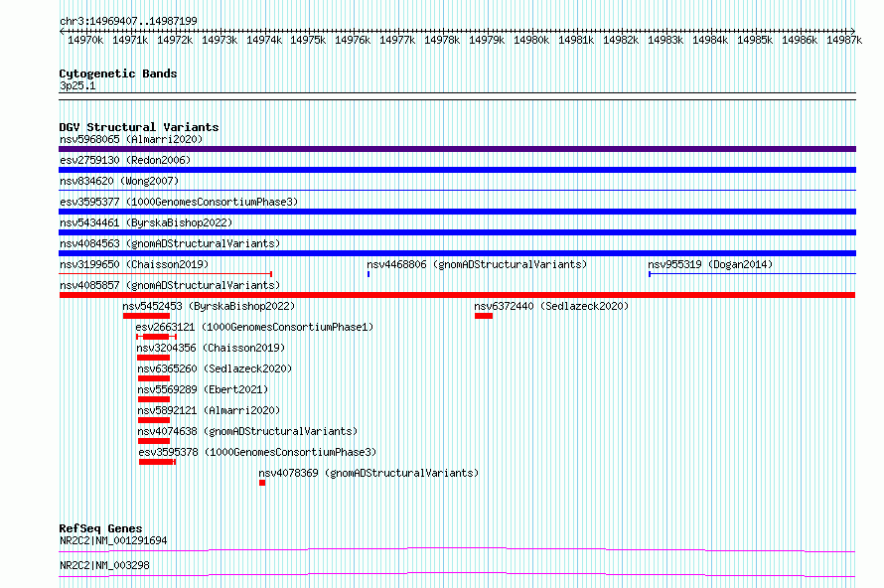Screen dimensions: 884x588
Task: Open esv3595377 (1000GenomesConsortiumPhase3) entry
Action: coord(179,202)
